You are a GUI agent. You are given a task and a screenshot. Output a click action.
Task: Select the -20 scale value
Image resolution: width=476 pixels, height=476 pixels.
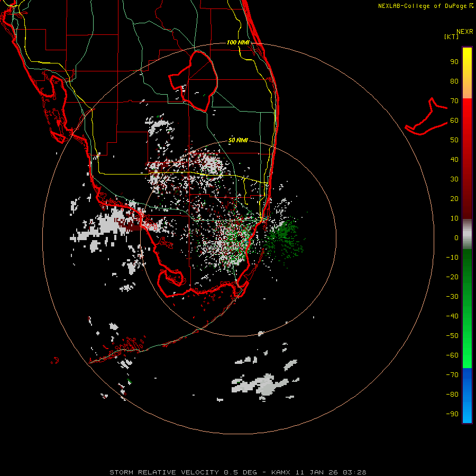pyautogui.click(x=452, y=277)
